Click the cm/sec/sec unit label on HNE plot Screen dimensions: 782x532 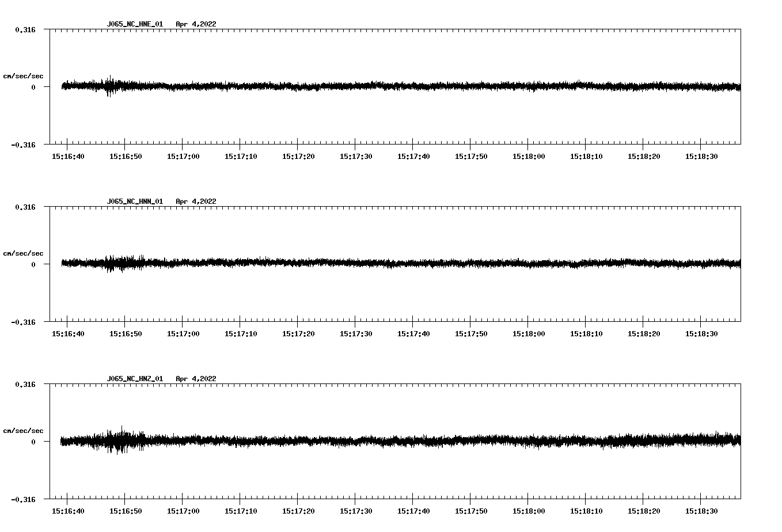[x=24, y=76]
